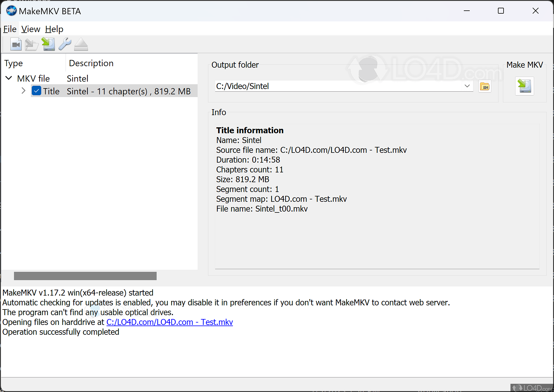Click 'Operation successfully completed' log line

(61, 332)
